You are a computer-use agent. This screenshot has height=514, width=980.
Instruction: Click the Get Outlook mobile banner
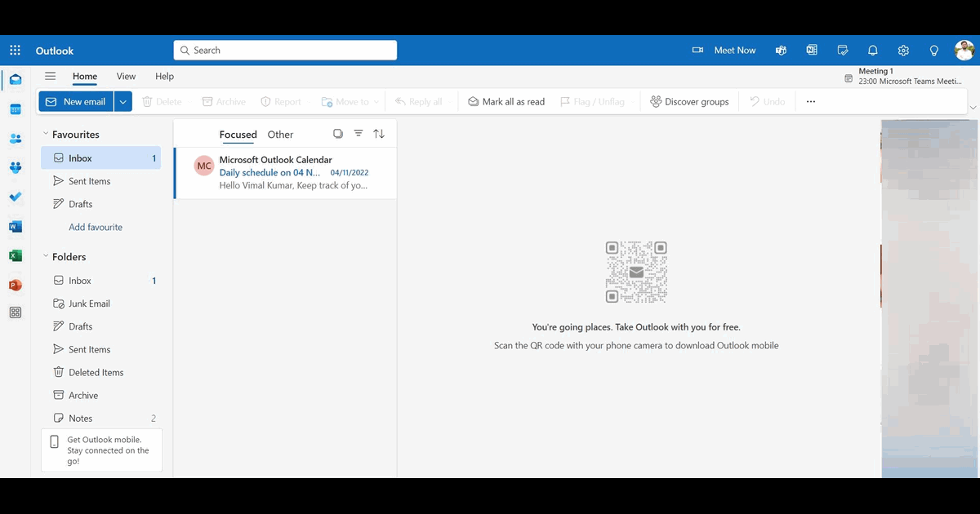pos(102,450)
